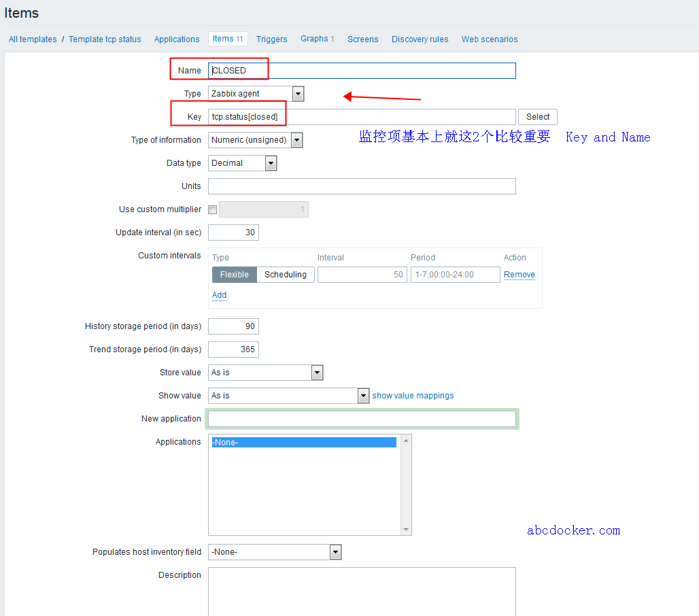Toggle the Use custom multiplier checkbox
Screen dimensions: 699x616
click(x=213, y=209)
